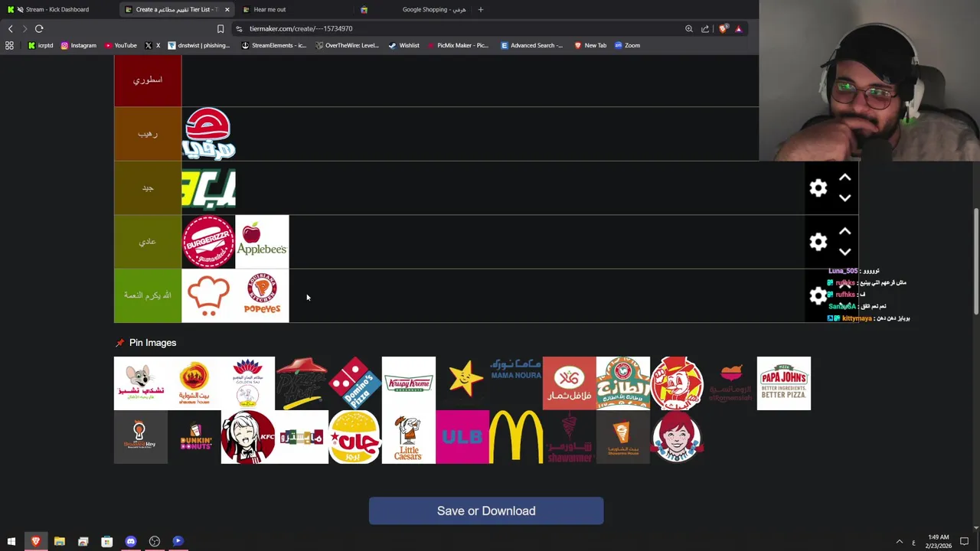This screenshot has height=551, width=980.
Task: Select the red falafel logo next to Mama Noura
Action: [x=570, y=383]
